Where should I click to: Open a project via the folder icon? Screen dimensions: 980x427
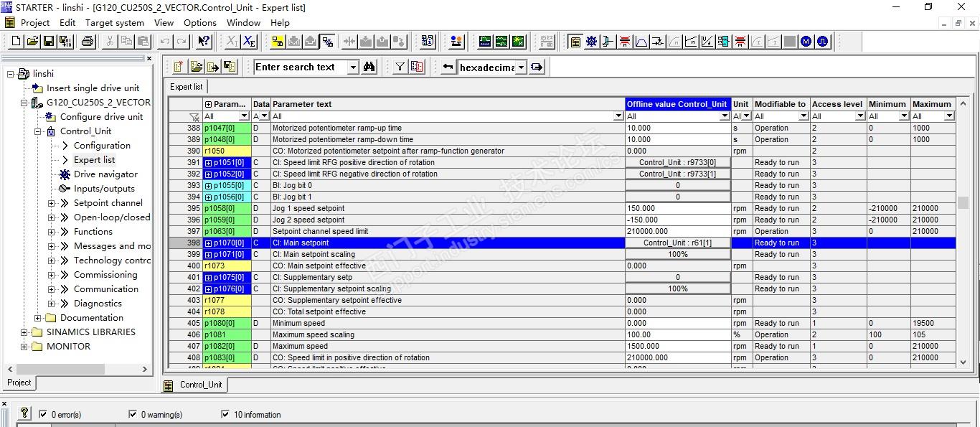tap(32, 42)
